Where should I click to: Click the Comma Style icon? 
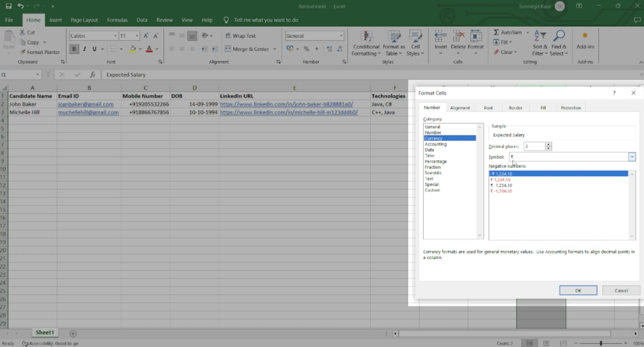click(x=317, y=49)
